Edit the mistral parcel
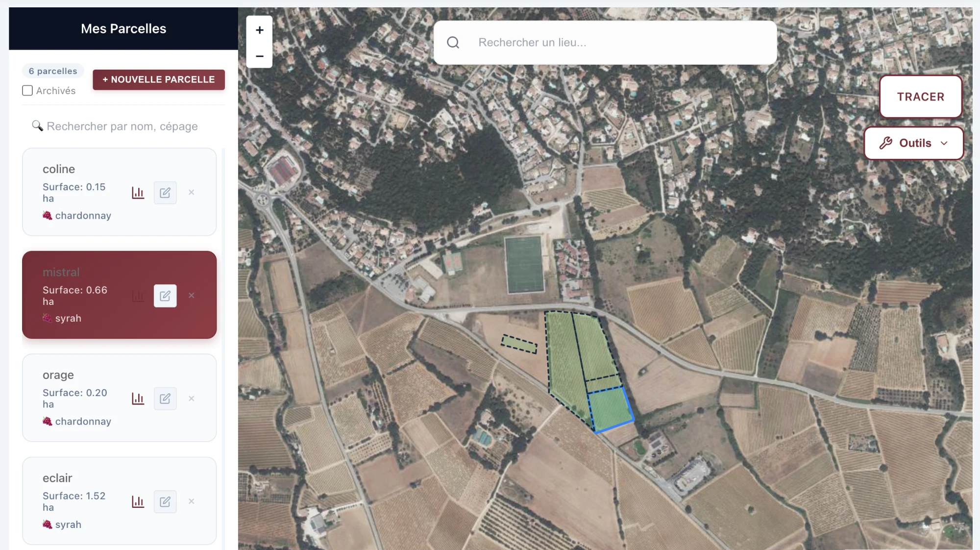Viewport: 980px width, 550px height. [x=165, y=296]
